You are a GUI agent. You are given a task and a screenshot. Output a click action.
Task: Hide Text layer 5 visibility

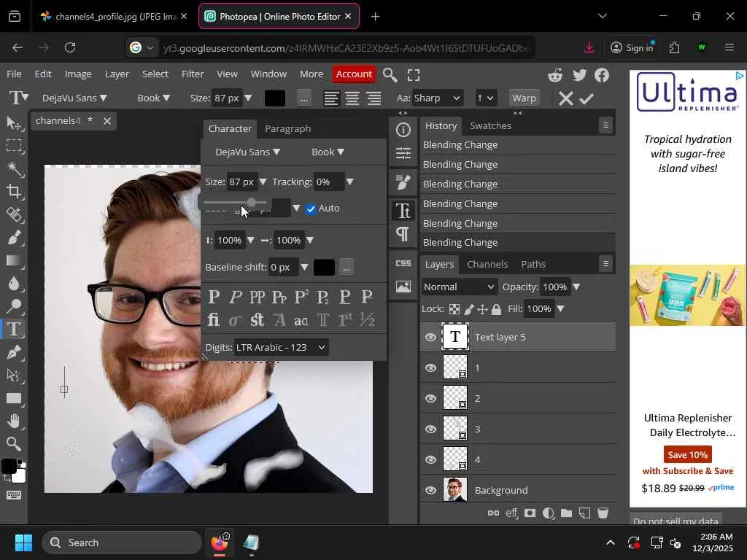[x=430, y=337]
